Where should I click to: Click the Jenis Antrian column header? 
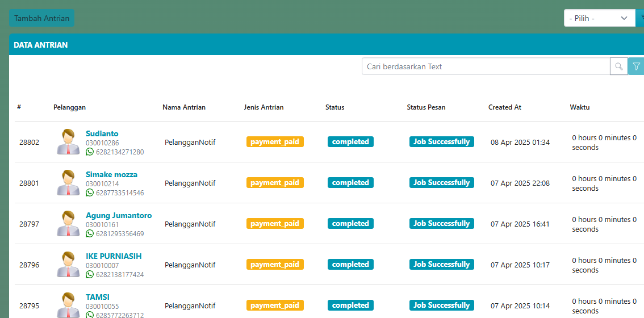[x=264, y=107]
